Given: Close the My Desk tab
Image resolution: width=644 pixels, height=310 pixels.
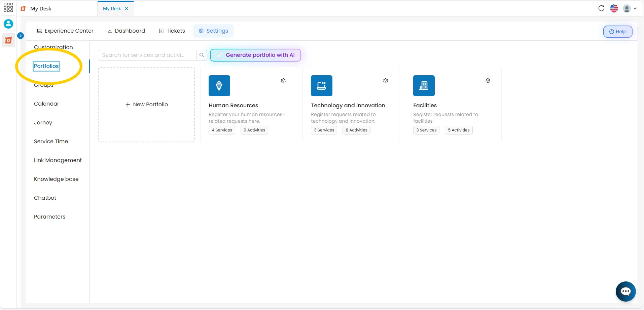Looking at the screenshot, I should coord(127,8).
